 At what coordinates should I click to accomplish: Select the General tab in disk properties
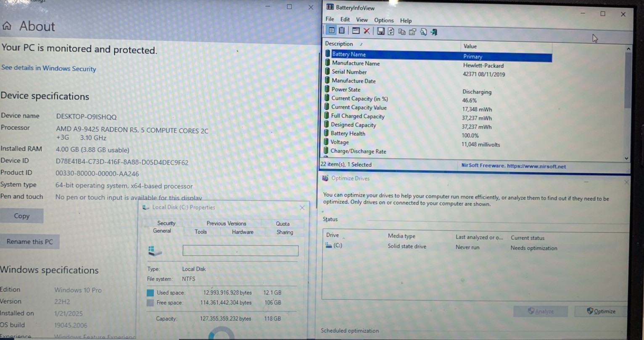(x=162, y=231)
